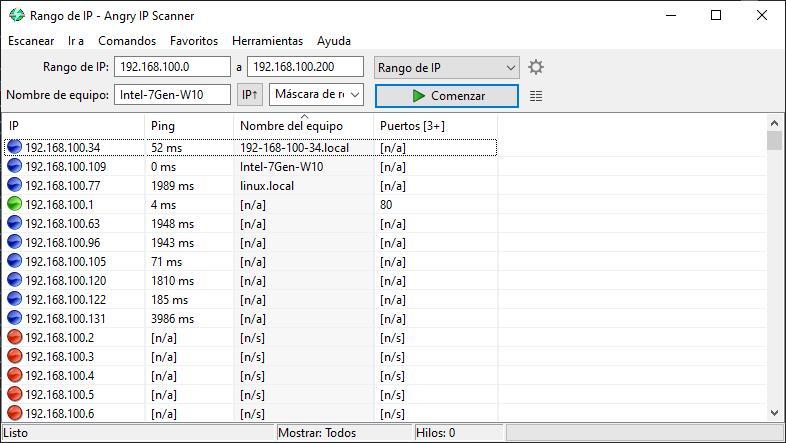Sort by the Puertos [3+] column header
Viewport: 786px width, 443px height.
pyautogui.click(x=436, y=126)
